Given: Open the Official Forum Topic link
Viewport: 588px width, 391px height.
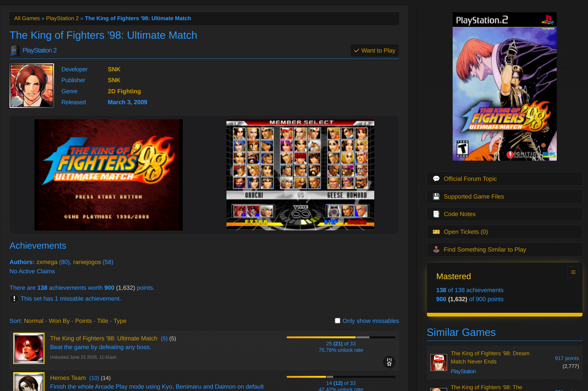Looking at the screenshot, I should (x=504, y=179).
